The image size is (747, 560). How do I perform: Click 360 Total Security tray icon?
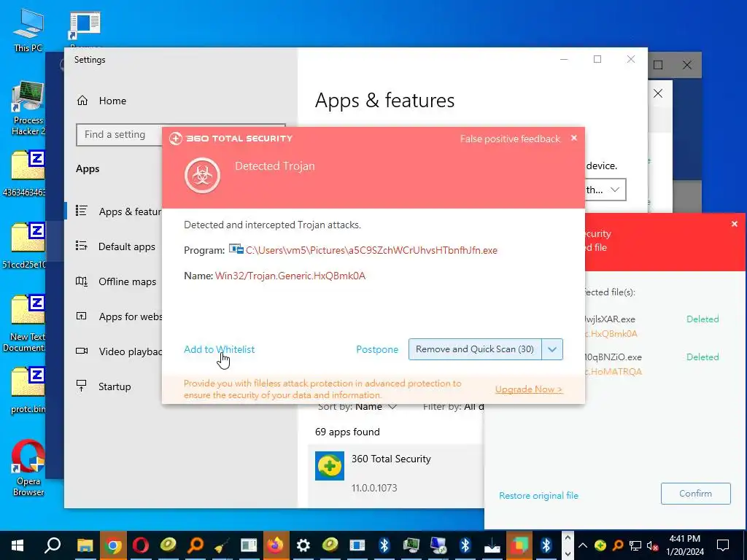[x=600, y=545]
